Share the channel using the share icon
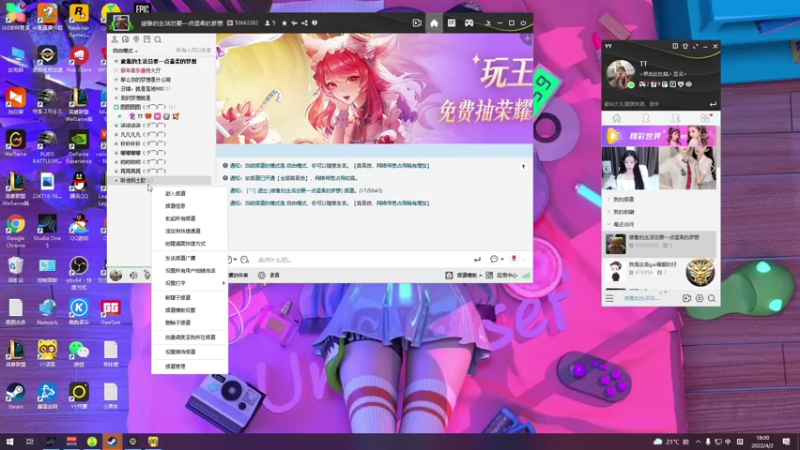The height and width of the screenshot is (450, 800). (305, 23)
